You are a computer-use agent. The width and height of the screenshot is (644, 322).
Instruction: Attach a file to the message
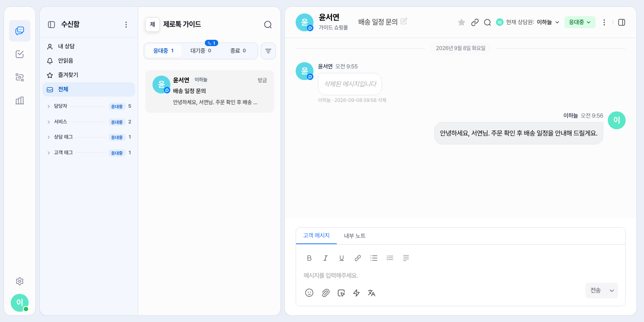[326, 293]
